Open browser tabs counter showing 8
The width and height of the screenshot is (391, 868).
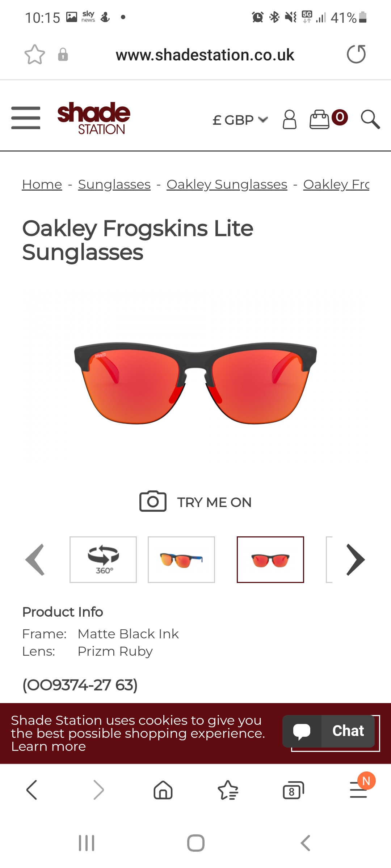tap(293, 790)
